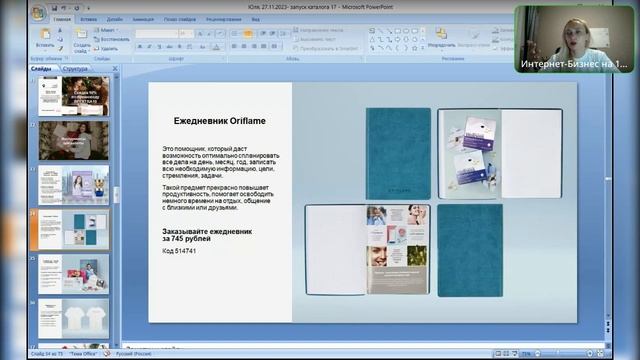Switch to the Показ слайдов ribbon tab
640x360 pixels.
(180, 19)
